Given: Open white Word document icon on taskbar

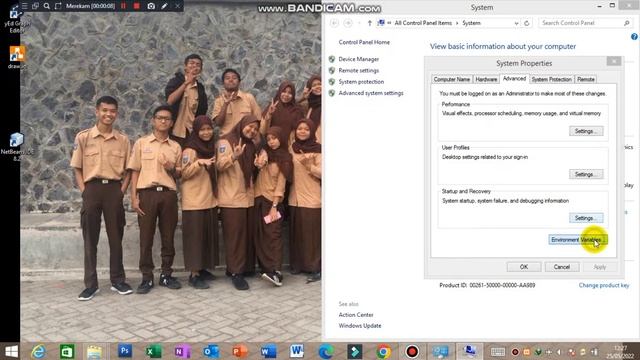Looking at the screenshot, I should tap(297, 351).
